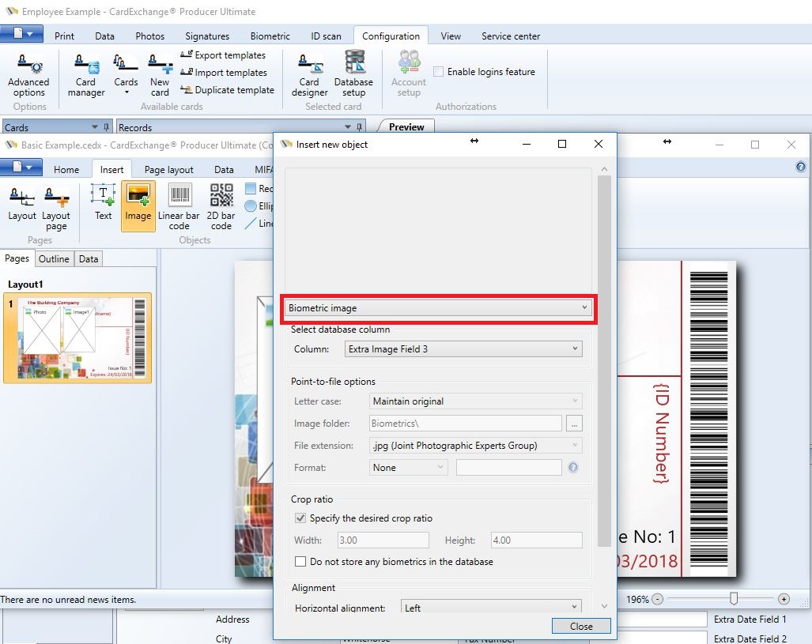Switch to the Biometric ribbon tab
812x644 pixels.
pos(270,36)
